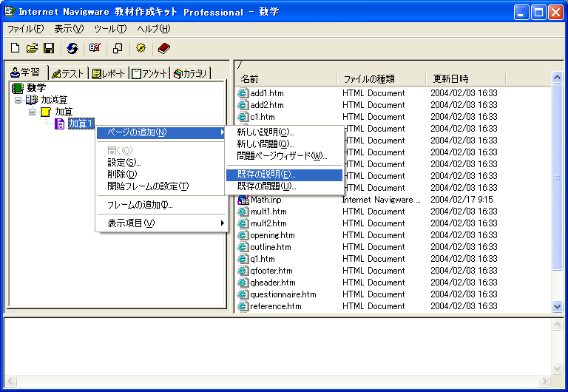Click the Open folder toolbar icon
568x392 pixels.
pyautogui.click(x=32, y=48)
